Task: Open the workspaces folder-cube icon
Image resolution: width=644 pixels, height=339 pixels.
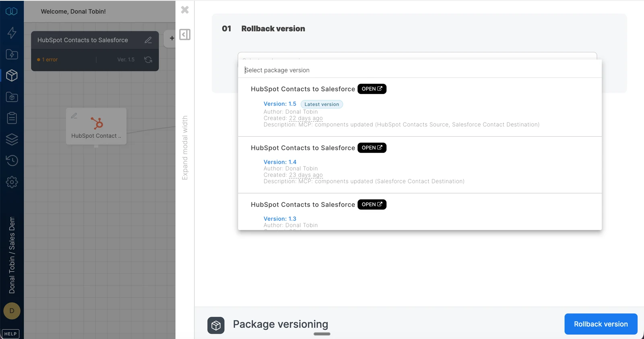Action: [x=12, y=97]
